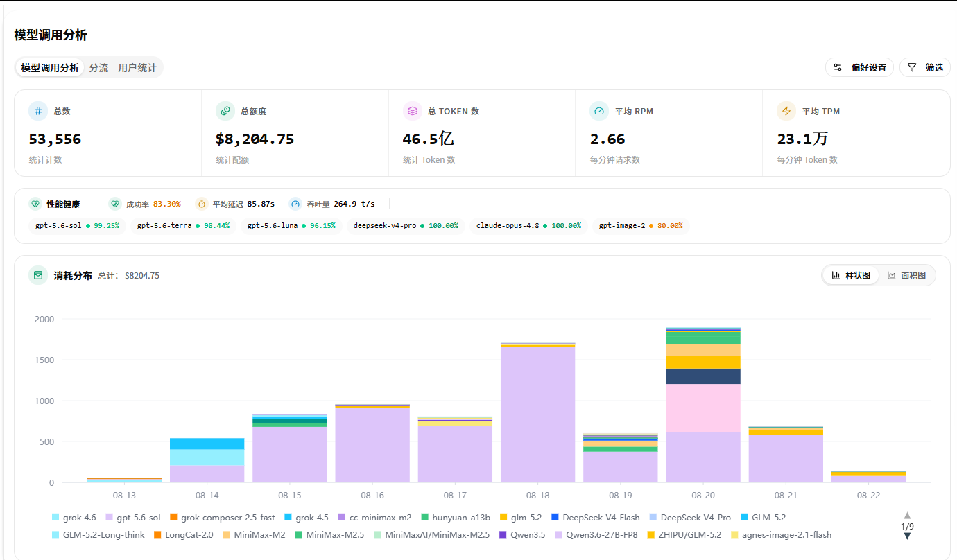Toggle the gpt-5.6-sol series in the legend

pyautogui.click(x=133, y=517)
